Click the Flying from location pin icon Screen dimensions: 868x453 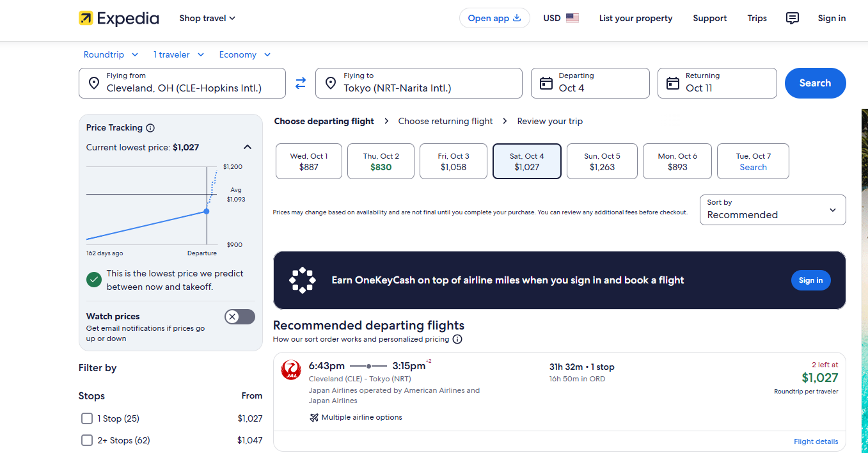(93, 83)
